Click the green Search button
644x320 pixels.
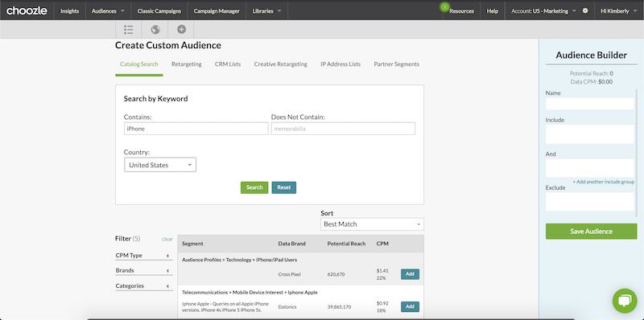(254, 187)
